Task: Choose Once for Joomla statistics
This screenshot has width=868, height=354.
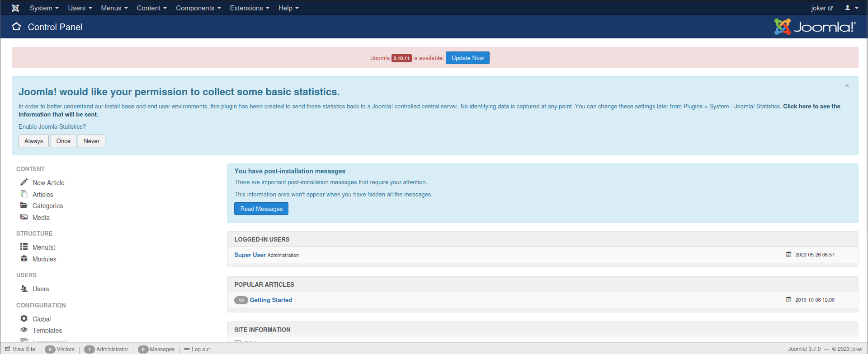Action: pos(63,141)
